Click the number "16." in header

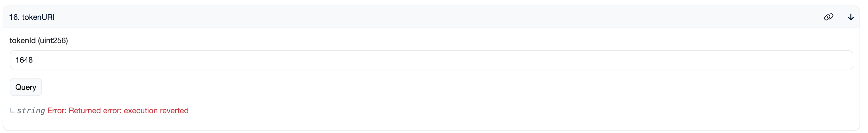pos(14,17)
